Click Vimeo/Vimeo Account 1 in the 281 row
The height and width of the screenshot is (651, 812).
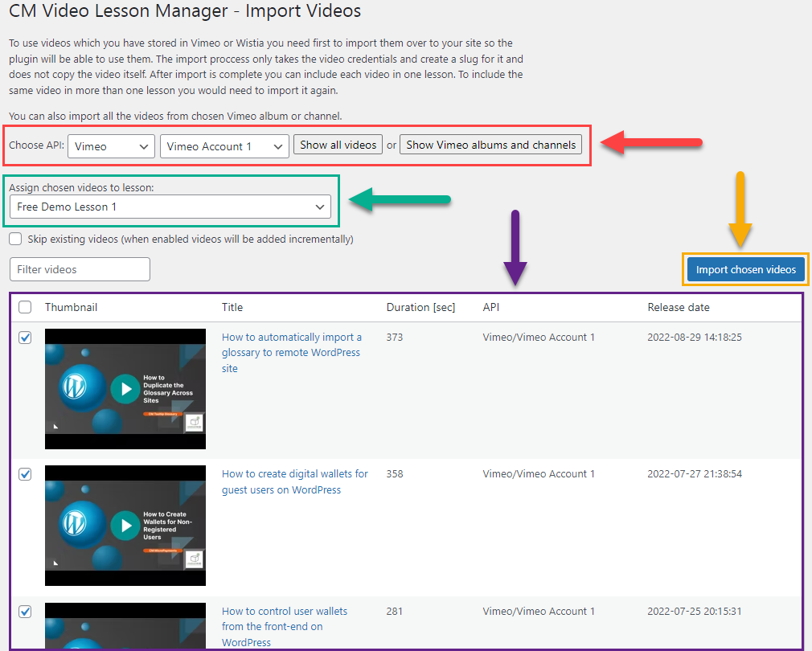coord(539,611)
